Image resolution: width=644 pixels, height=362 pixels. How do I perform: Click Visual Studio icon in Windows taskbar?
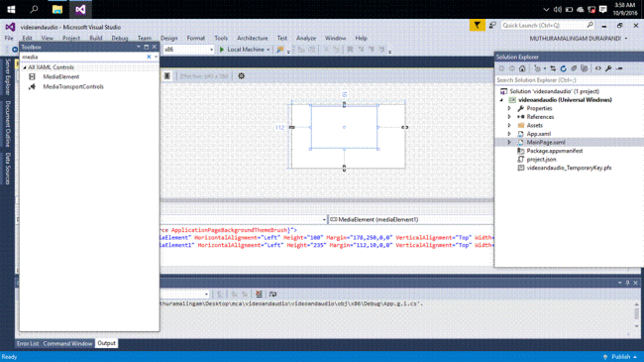pos(80,9)
